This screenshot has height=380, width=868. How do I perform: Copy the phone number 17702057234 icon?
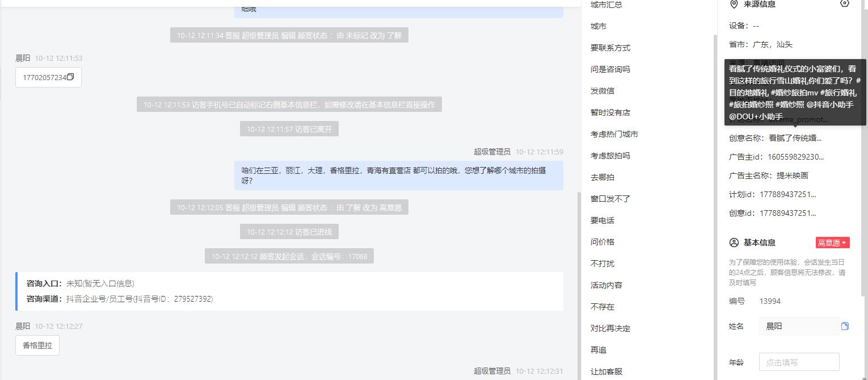(x=70, y=77)
